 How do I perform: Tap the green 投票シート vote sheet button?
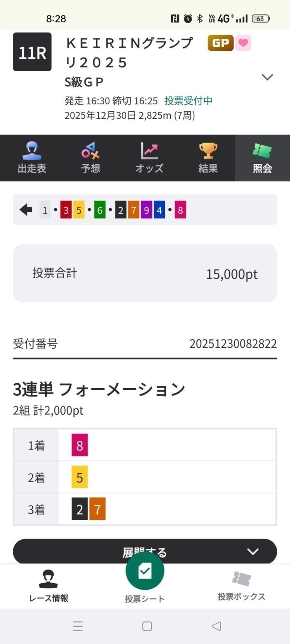pos(145,572)
